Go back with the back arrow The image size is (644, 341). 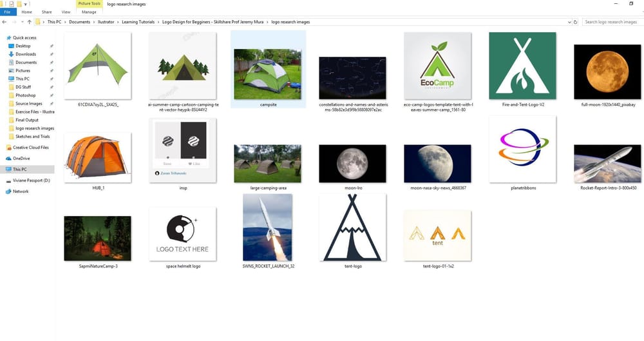5,22
